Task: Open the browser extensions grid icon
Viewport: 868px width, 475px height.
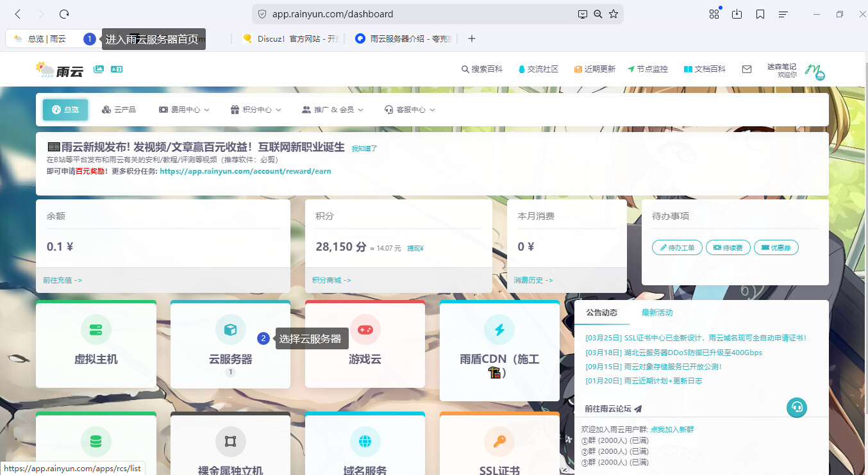Action: [x=714, y=13]
